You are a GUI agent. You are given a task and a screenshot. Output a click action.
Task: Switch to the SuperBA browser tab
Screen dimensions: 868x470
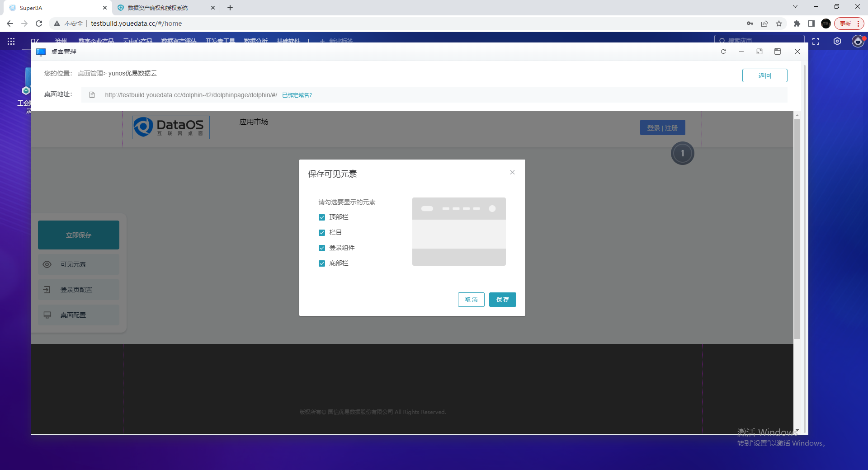[x=58, y=8]
